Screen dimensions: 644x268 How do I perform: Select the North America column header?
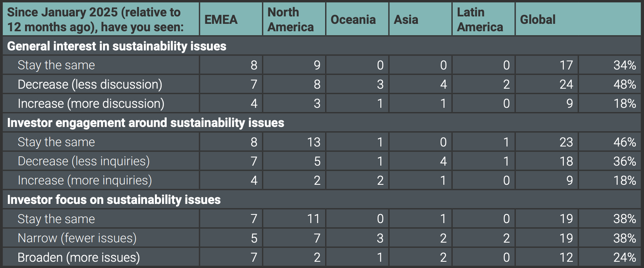click(290, 20)
